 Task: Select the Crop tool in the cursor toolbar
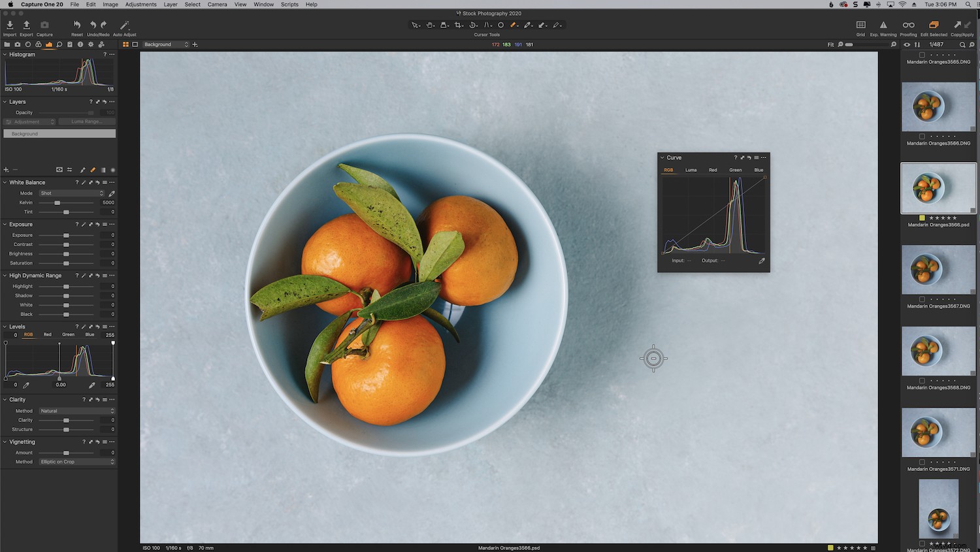458,25
